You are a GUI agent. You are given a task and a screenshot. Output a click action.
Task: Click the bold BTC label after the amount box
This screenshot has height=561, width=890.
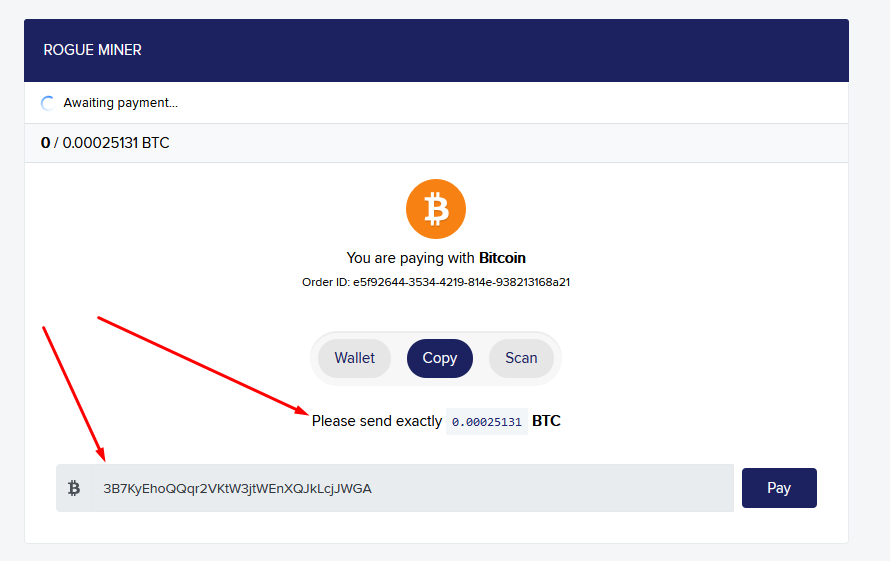pos(546,421)
